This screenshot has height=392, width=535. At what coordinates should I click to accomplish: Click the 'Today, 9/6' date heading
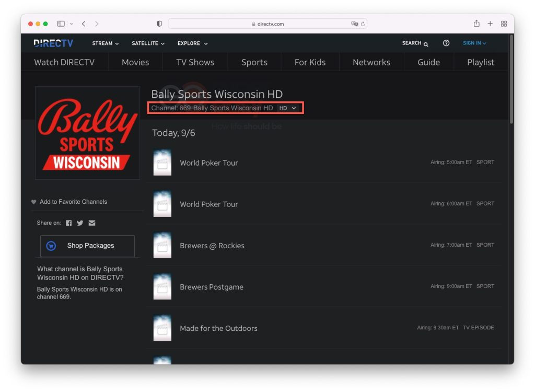(173, 133)
